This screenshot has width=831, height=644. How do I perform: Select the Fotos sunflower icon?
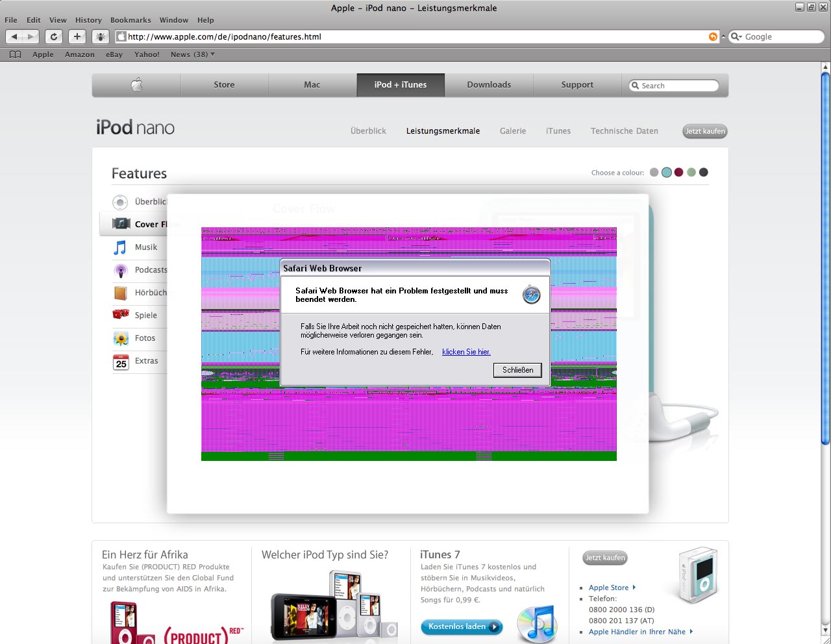click(121, 338)
